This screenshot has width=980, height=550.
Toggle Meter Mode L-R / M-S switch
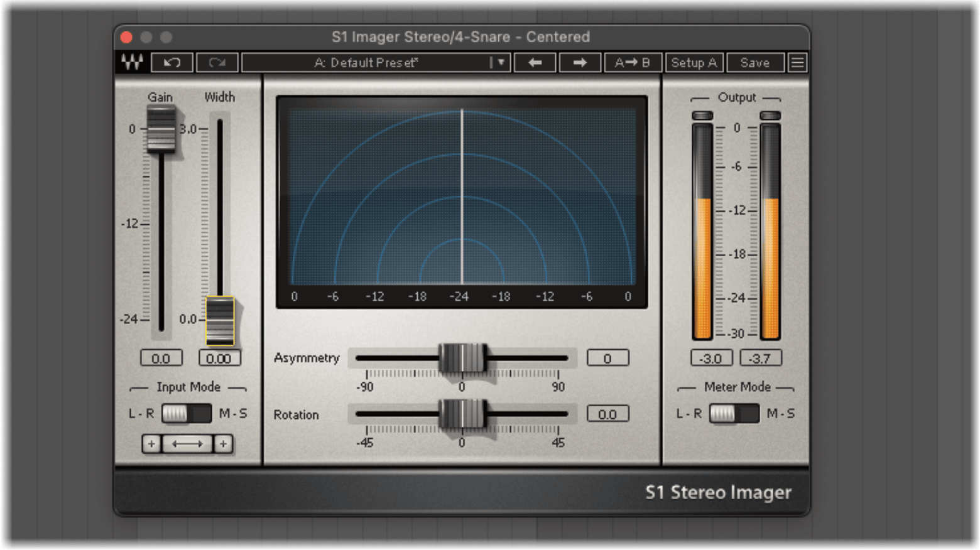click(x=734, y=413)
